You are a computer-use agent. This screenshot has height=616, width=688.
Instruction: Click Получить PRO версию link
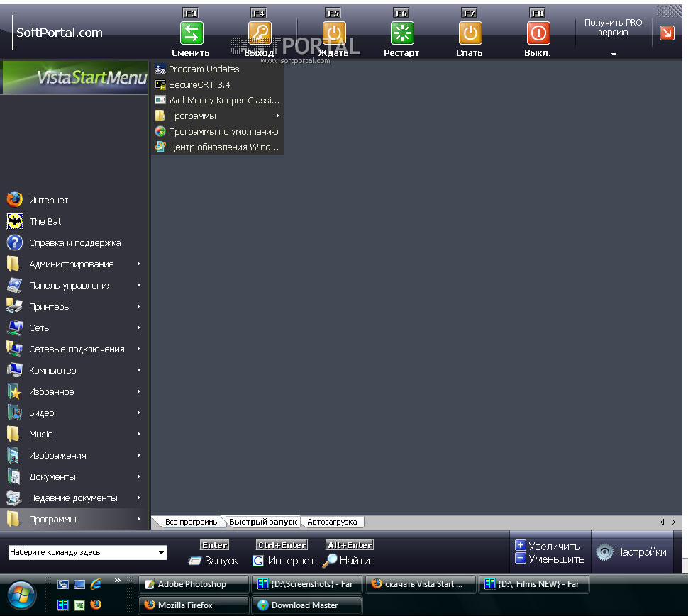click(x=613, y=27)
